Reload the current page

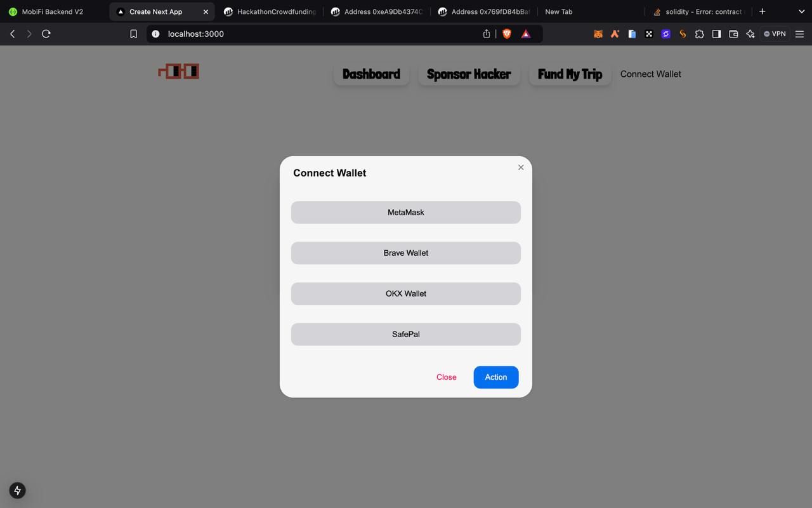tap(46, 34)
